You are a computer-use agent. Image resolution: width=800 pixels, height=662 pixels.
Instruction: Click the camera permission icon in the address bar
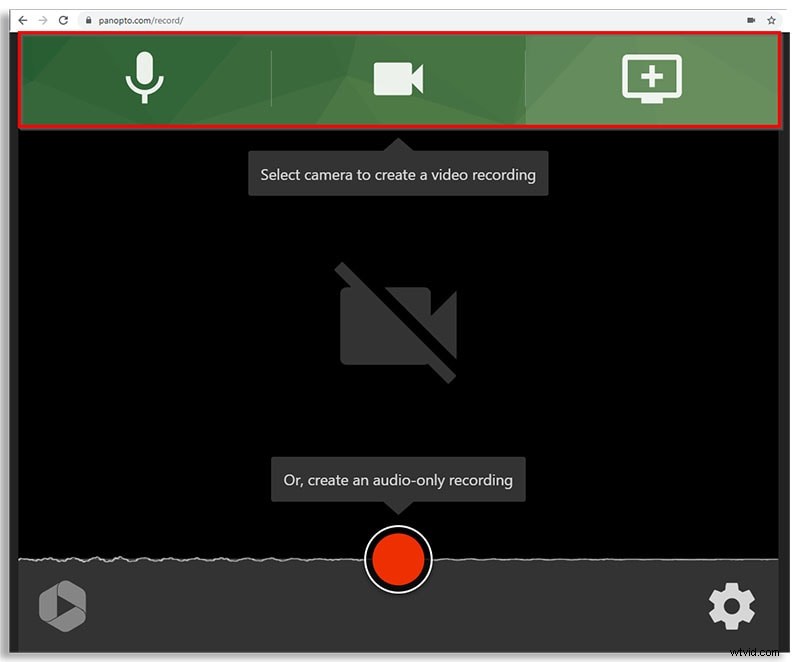(x=752, y=19)
